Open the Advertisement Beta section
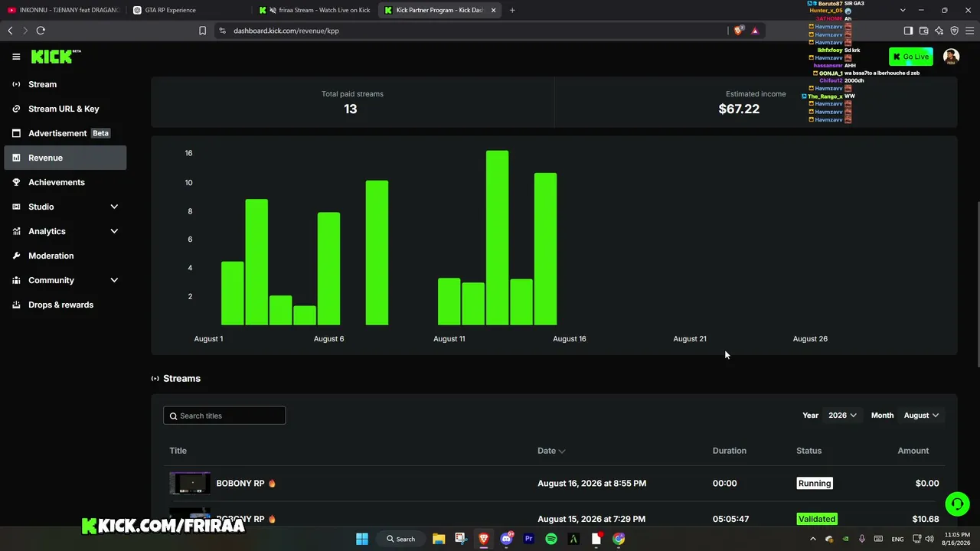 [x=66, y=133]
